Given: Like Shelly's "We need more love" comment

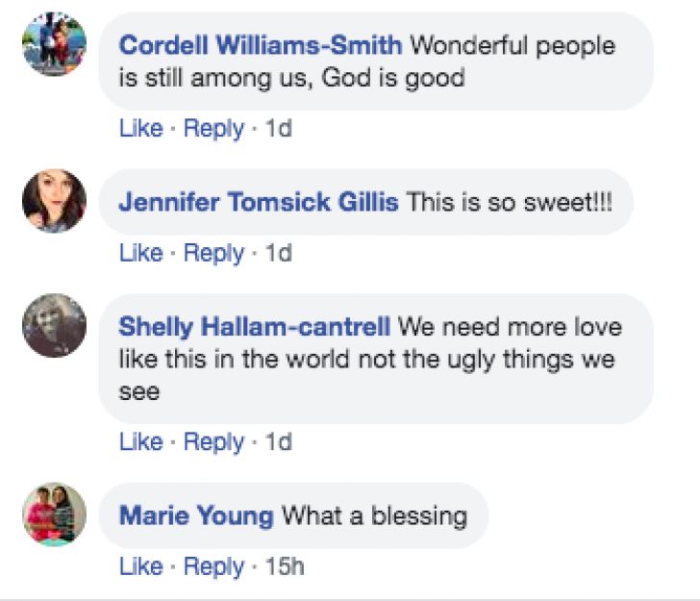Looking at the screenshot, I should coord(141,442).
